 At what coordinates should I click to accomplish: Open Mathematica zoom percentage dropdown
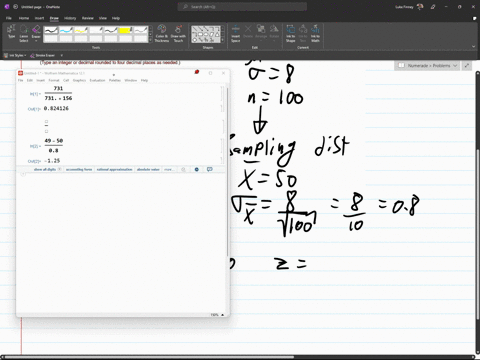(217, 315)
